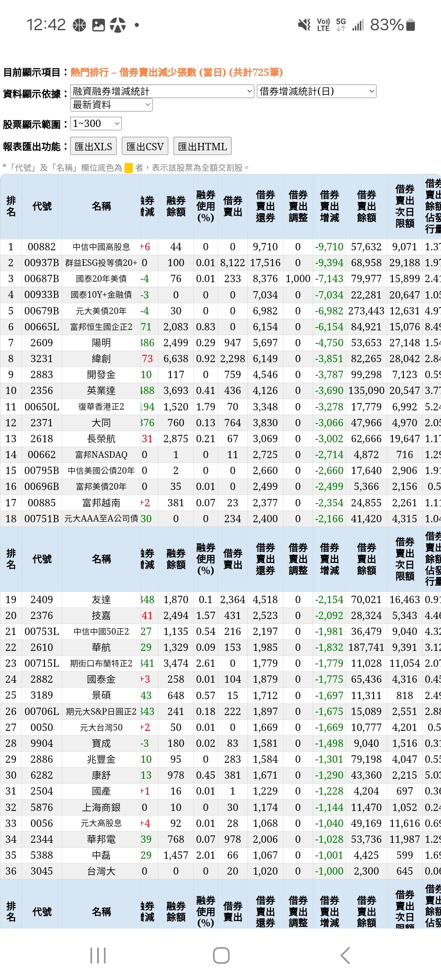Open stock 華邦電 link
Viewport: 441px width, 980px height.
(101, 840)
